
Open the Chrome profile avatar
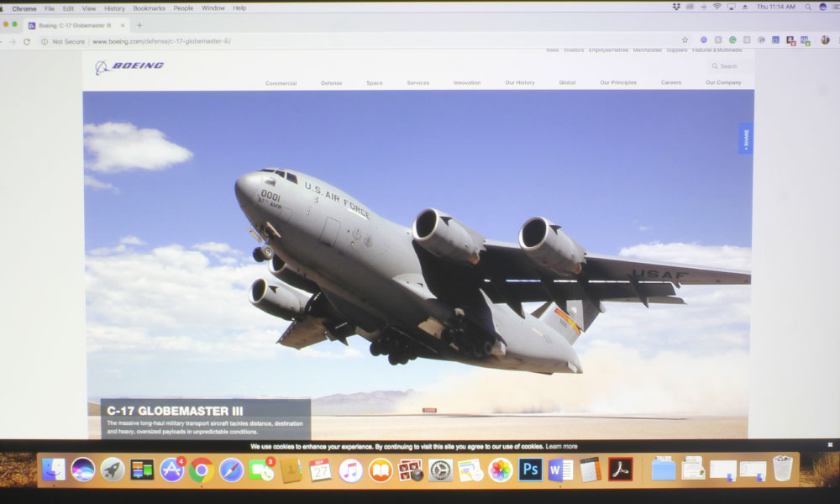[825, 40]
